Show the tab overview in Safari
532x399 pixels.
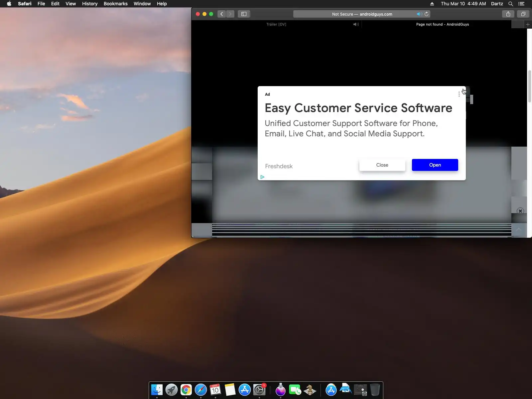pyautogui.click(x=523, y=14)
